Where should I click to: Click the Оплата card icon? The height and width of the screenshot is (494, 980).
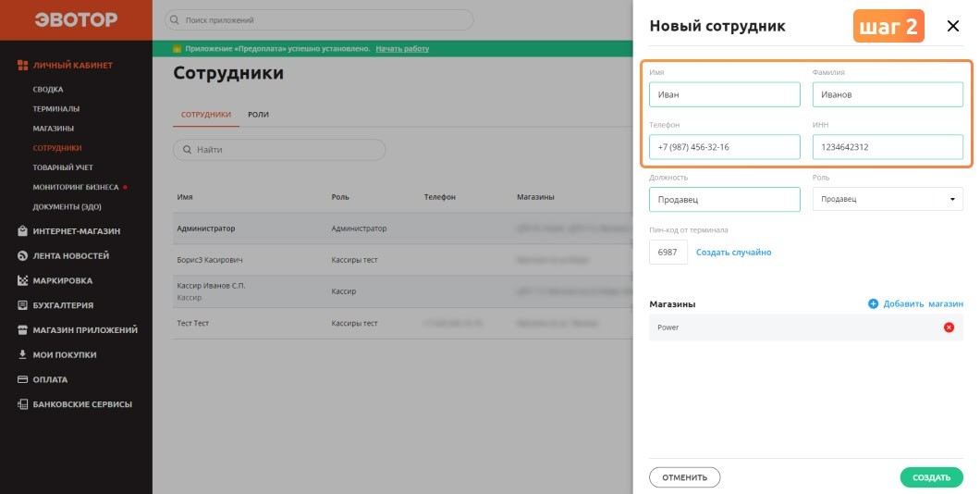click(22, 379)
